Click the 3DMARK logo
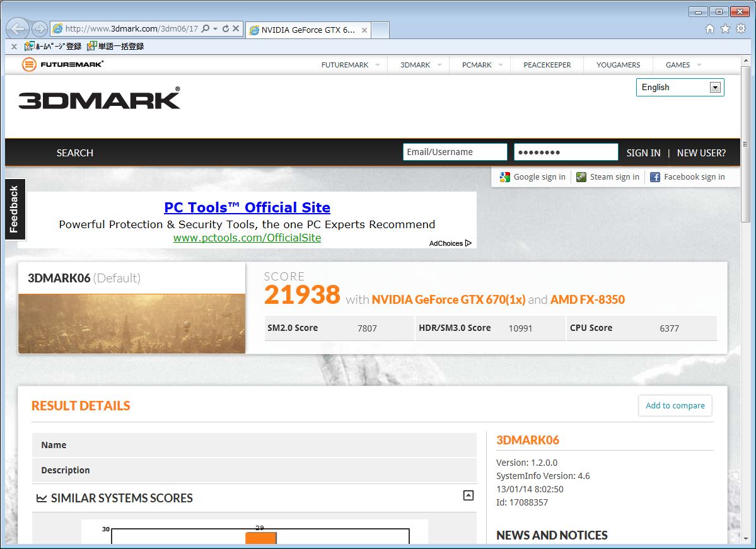Viewport: 756px width, 549px height. click(x=100, y=98)
